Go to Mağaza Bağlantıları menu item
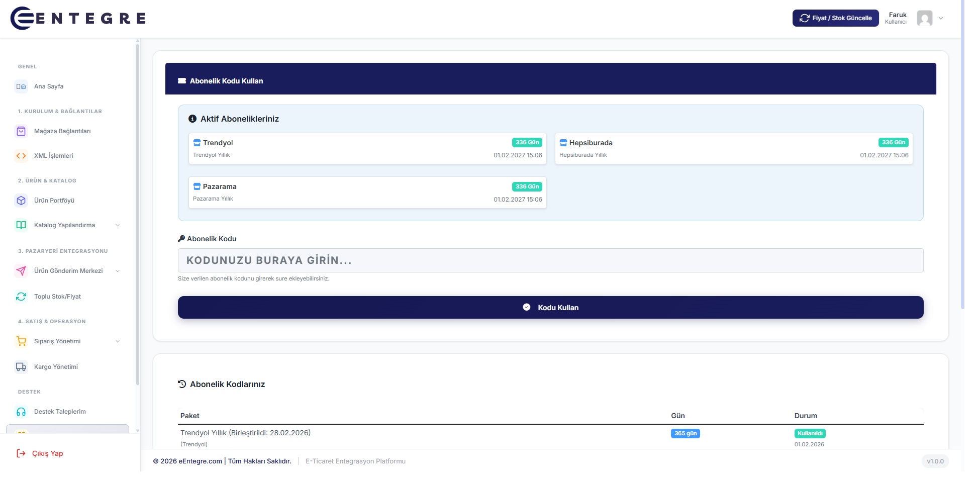Viewport: 980px width, 478px height. tap(62, 131)
